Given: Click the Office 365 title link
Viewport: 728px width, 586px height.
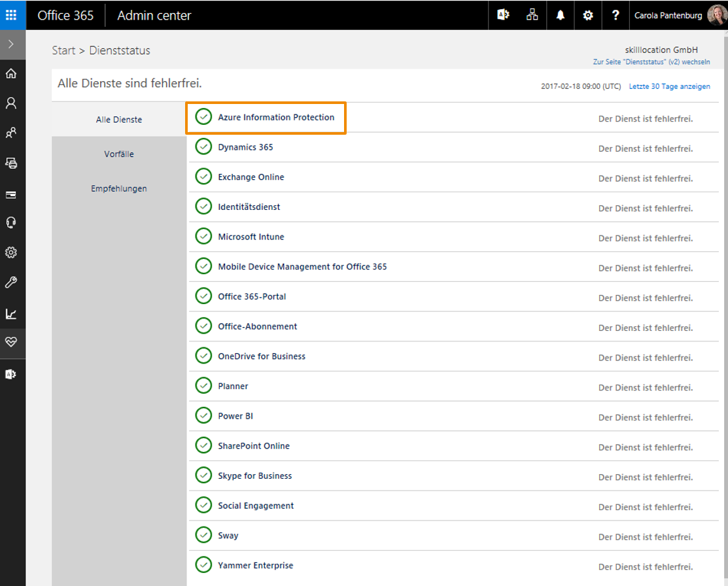Looking at the screenshot, I should (65, 15).
